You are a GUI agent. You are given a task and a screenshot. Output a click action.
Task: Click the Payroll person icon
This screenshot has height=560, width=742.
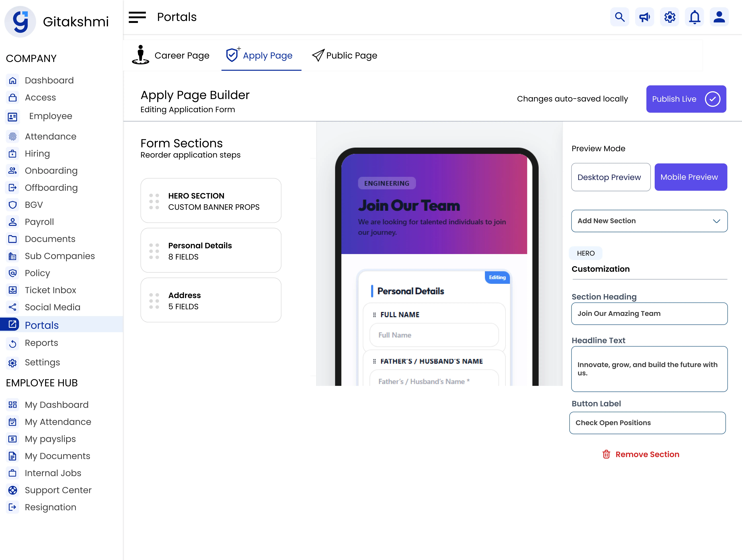pyautogui.click(x=12, y=222)
